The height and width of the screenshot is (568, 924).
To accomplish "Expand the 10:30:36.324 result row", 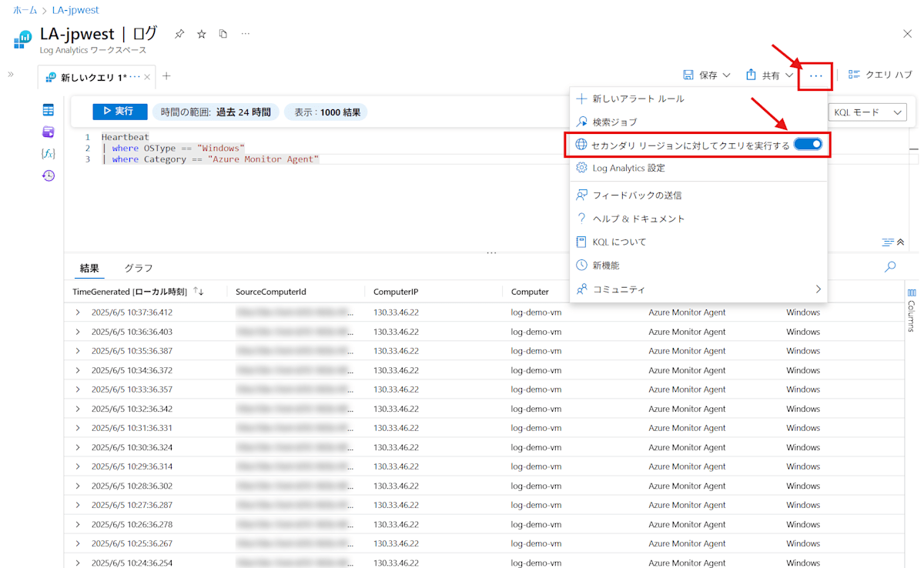I will 77,447.
